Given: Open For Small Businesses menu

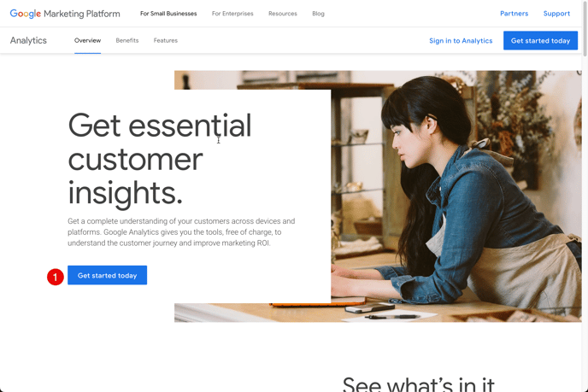Looking at the screenshot, I should pyautogui.click(x=168, y=14).
